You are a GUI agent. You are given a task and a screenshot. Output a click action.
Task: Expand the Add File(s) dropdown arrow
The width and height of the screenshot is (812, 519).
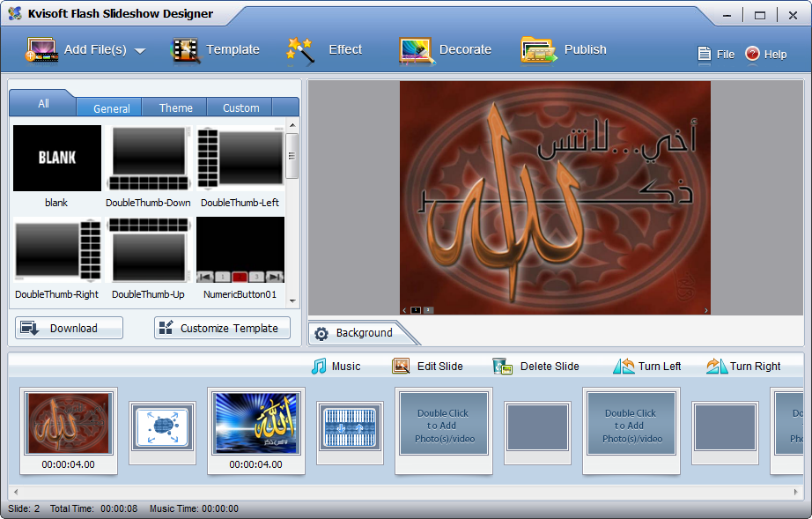tap(140, 51)
